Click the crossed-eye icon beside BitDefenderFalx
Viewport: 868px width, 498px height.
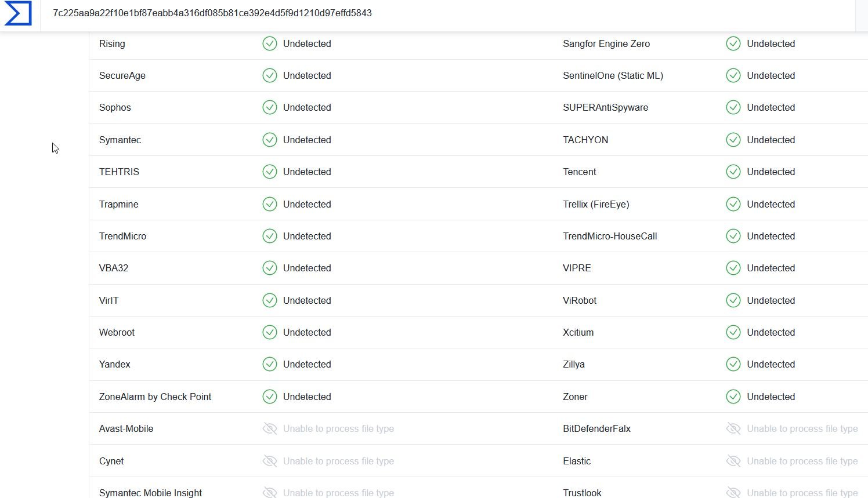[733, 428]
